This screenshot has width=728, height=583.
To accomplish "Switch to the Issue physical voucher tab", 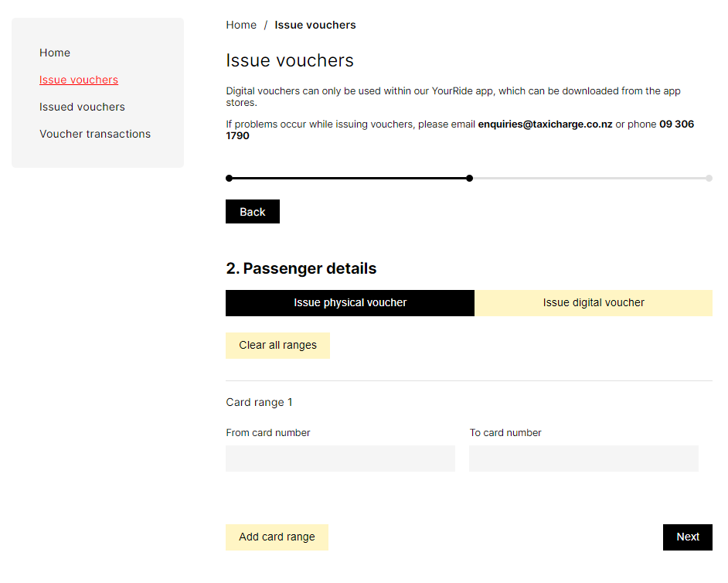I will (x=349, y=302).
